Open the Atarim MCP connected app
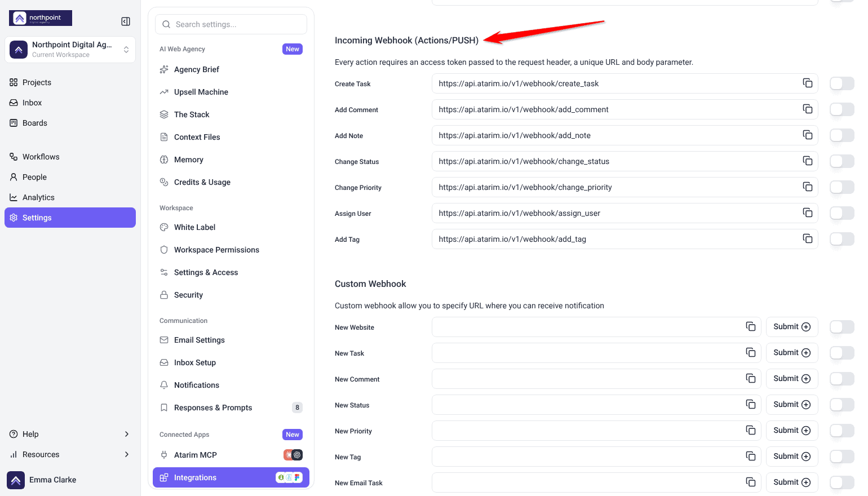This screenshot has width=868, height=496. pyautogui.click(x=231, y=455)
